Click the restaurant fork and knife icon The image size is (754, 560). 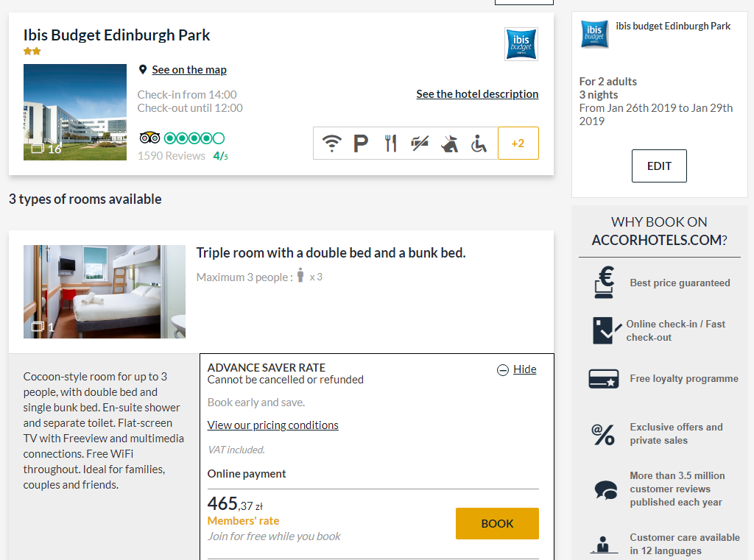(x=390, y=143)
